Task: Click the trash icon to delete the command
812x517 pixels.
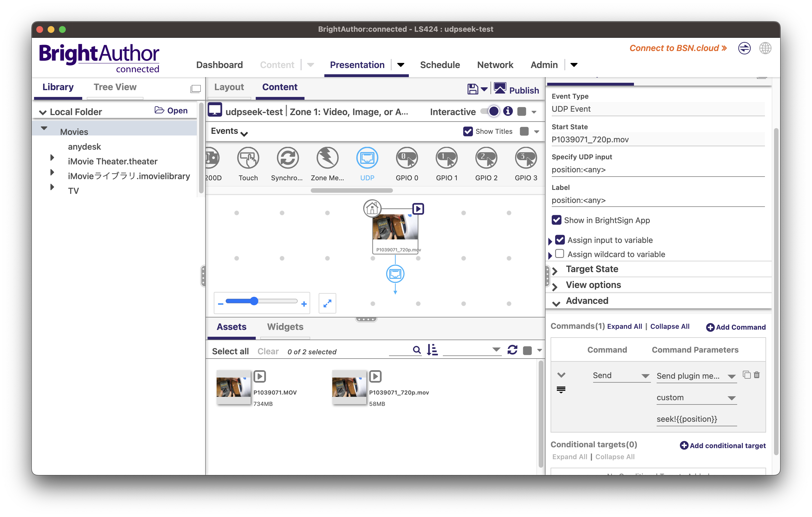Action: [757, 375]
